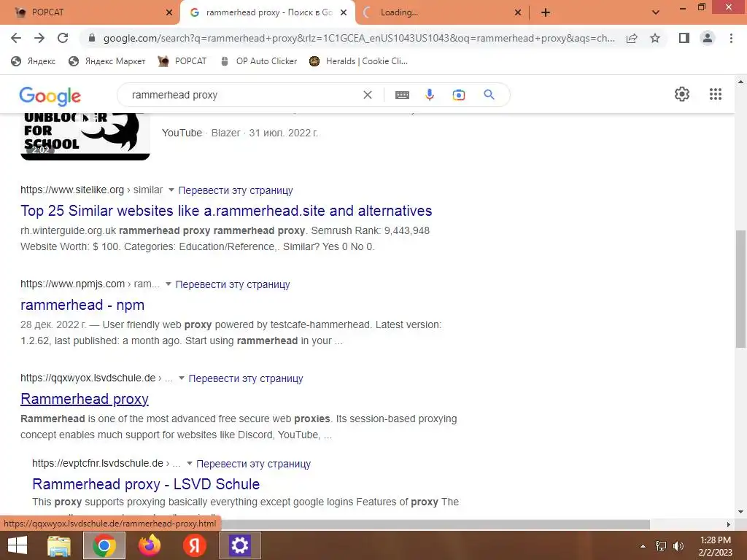This screenshot has height=560, width=747.
Task: Click the vertical page scrollbar thumb
Action: pyautogui.click(x=740, y=289)
